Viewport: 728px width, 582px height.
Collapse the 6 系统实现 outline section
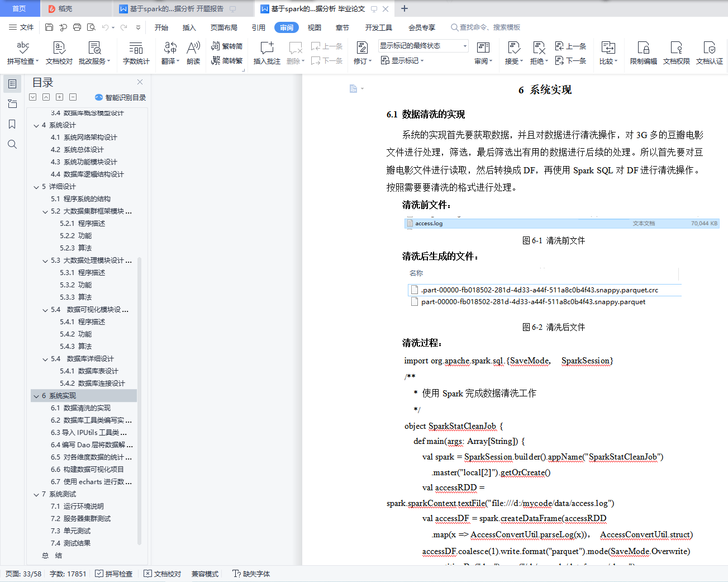pos(36,396)
